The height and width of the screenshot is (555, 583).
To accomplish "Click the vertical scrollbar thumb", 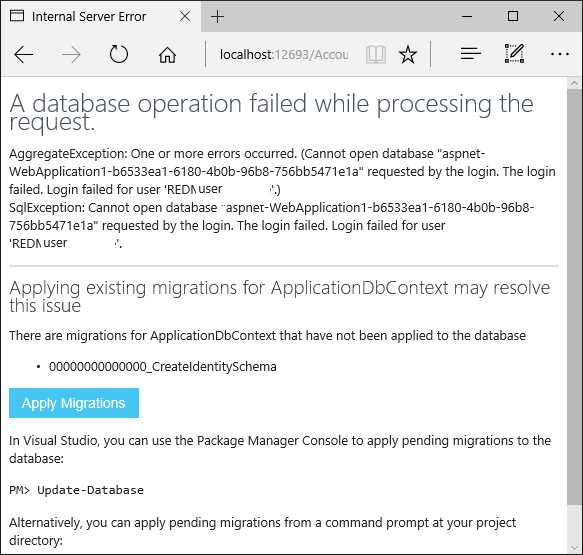I will (574, 297).
